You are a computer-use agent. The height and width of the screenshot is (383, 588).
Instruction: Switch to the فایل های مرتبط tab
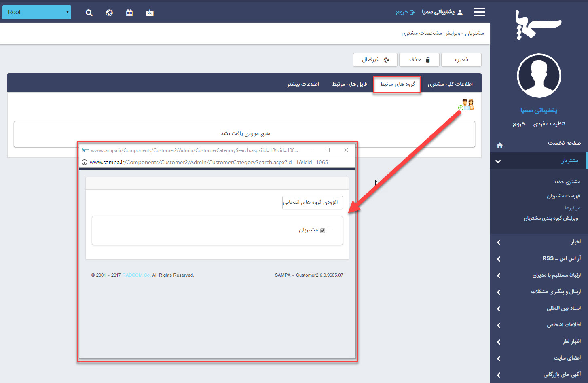click(349, 84)
